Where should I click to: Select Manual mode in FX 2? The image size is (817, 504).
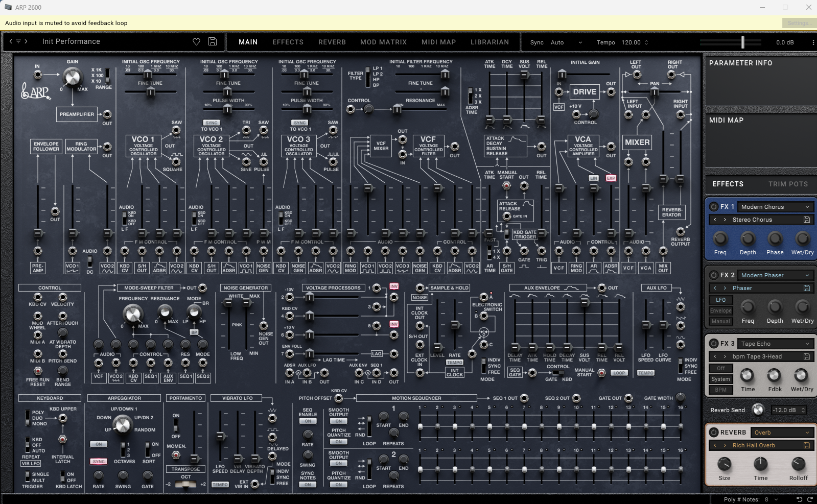coord(720,321)
